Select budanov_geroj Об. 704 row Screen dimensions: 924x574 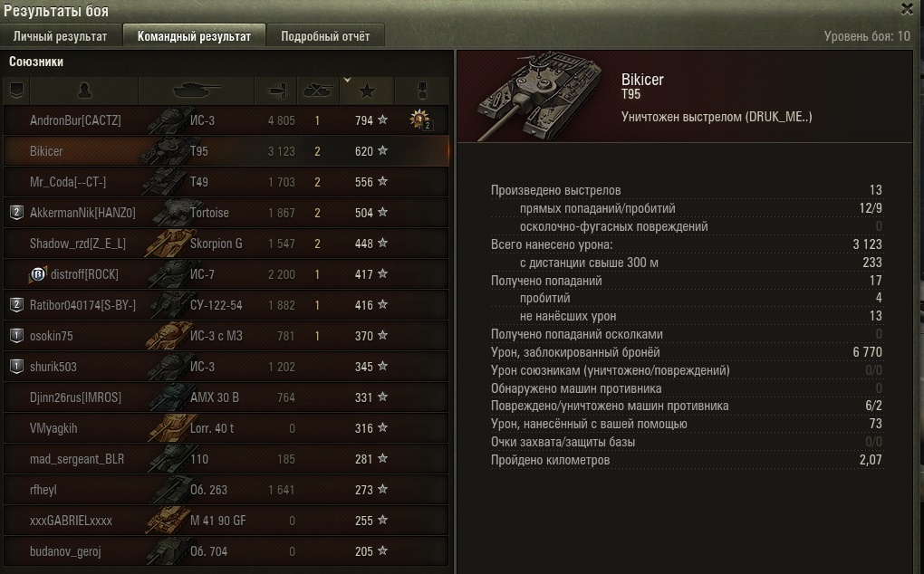[226, 551]
